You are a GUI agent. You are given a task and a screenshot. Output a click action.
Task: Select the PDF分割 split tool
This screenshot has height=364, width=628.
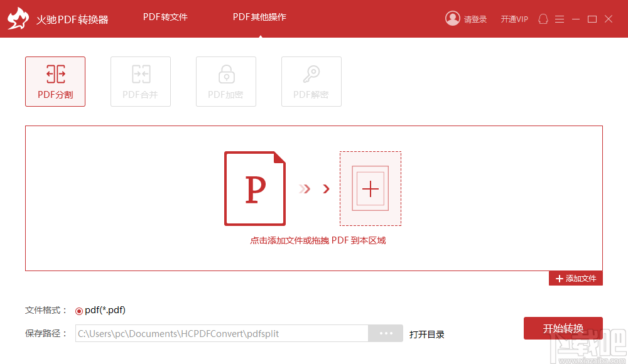click(x=55, y=82)
